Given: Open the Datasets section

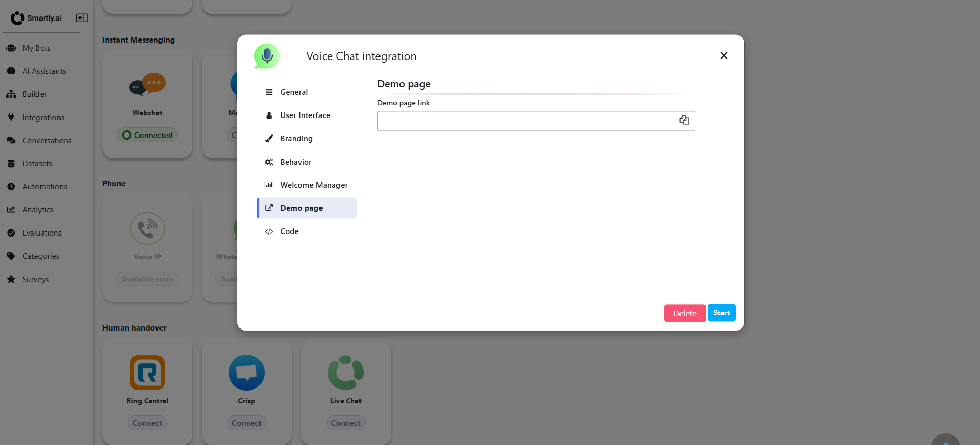Looking at the screenshot, I should click(x=37, y=164).
